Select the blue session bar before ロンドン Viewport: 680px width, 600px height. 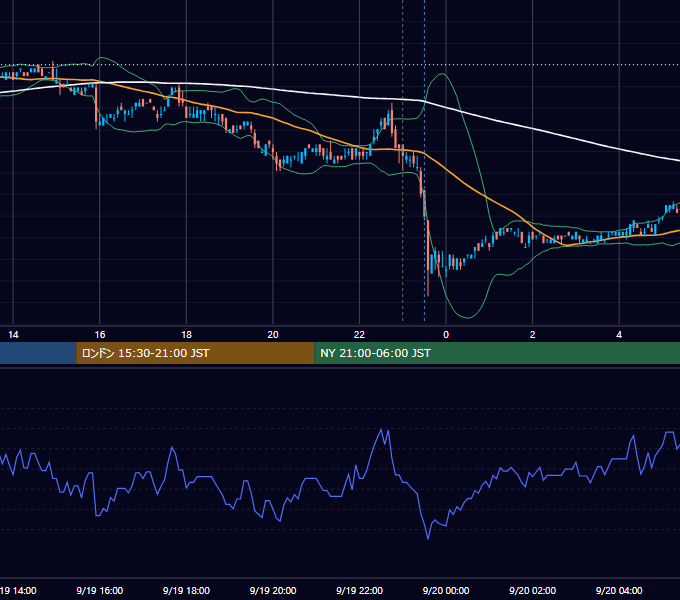[38, 353]
